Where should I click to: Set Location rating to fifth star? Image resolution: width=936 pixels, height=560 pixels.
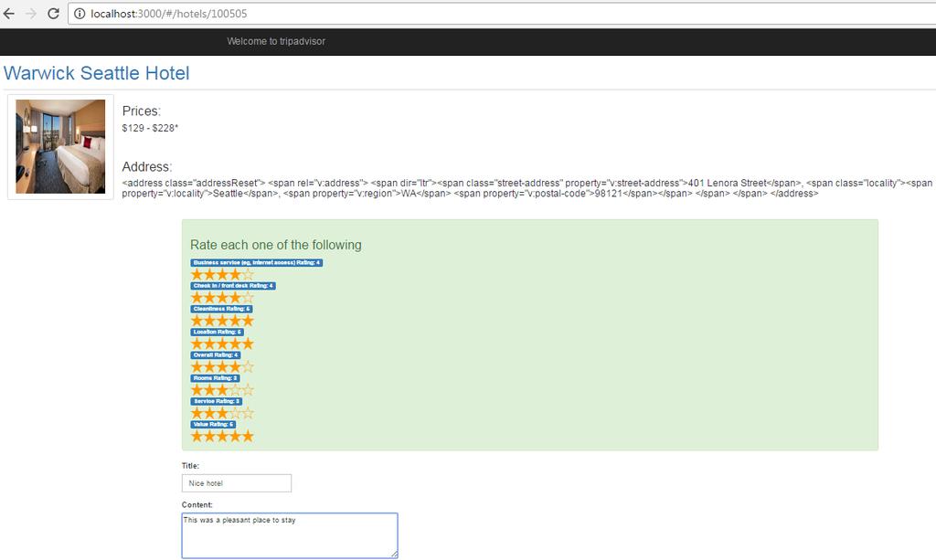(248, 344)
